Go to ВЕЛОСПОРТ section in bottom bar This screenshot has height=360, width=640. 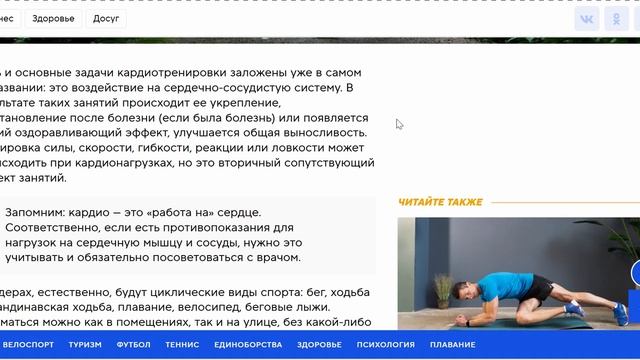point(28,345)
